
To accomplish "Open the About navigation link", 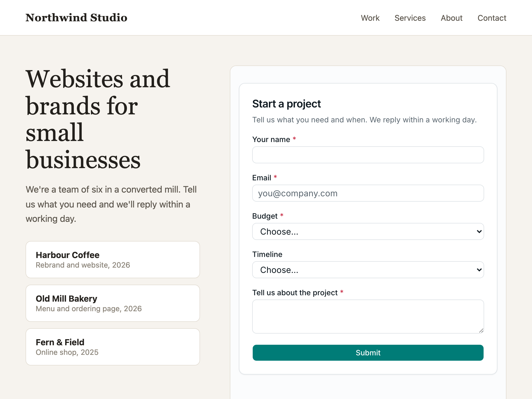I will coord(451,18).
